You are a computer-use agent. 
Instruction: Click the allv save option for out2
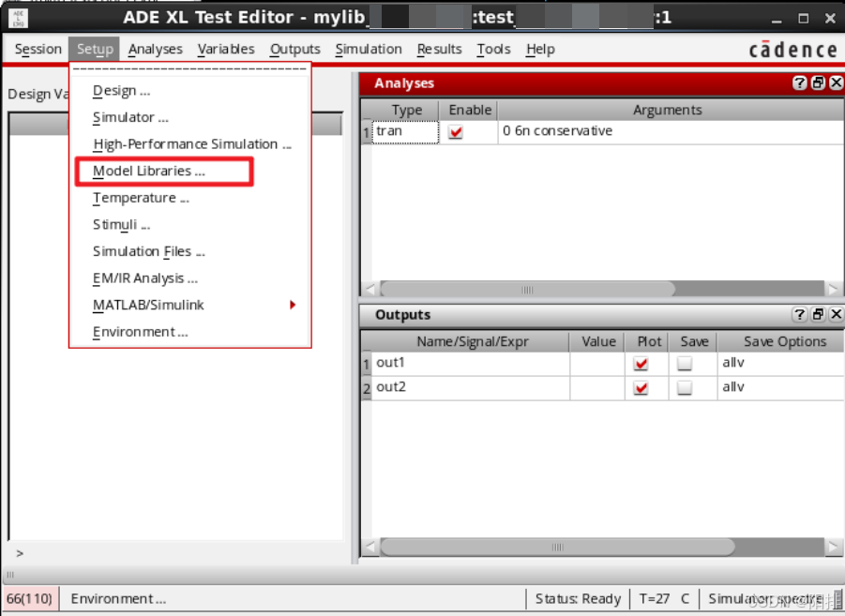tap(780, 387)
